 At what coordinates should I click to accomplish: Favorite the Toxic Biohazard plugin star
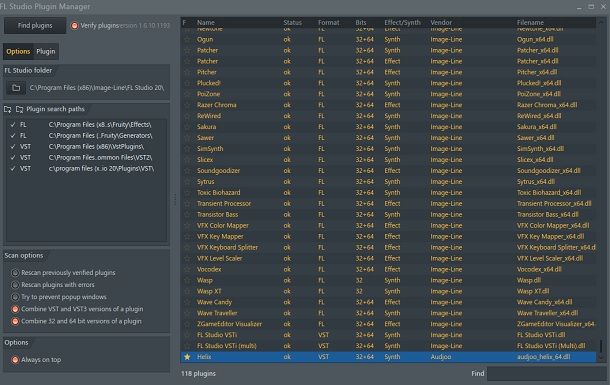[x=188, y=192]
